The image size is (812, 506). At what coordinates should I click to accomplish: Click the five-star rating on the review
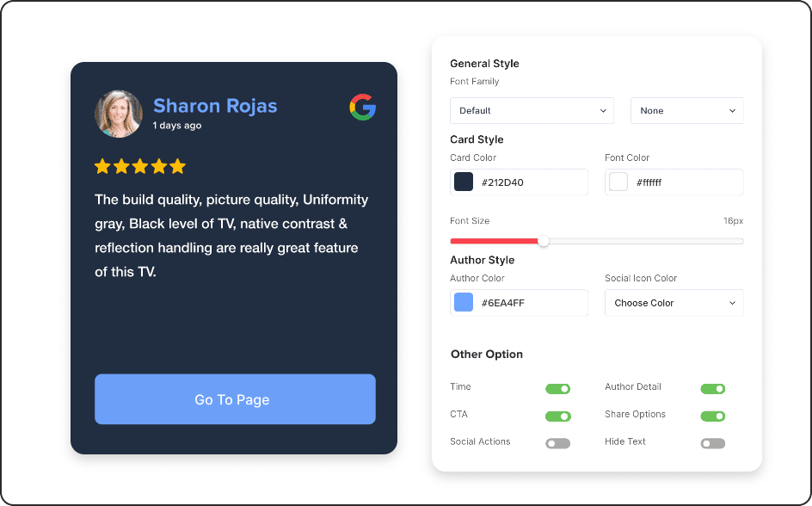coord(140,166)
